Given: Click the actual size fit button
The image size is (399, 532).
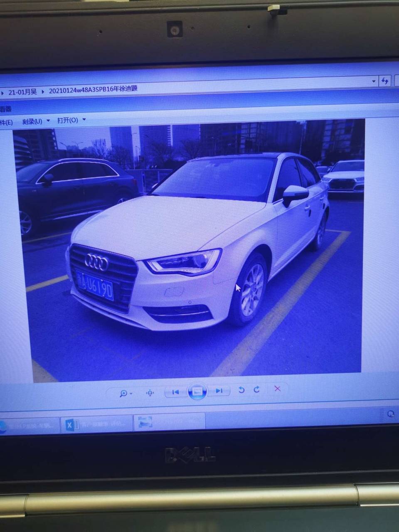Looking at the screenshot, I should [x=150, y=393].
